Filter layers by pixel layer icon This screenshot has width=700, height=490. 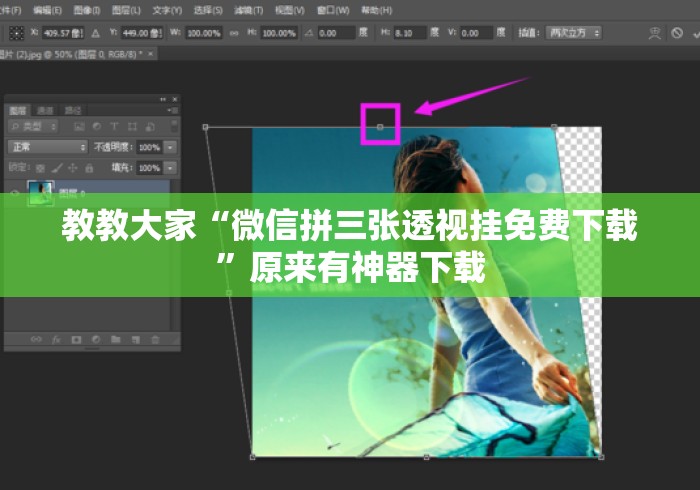79,127
